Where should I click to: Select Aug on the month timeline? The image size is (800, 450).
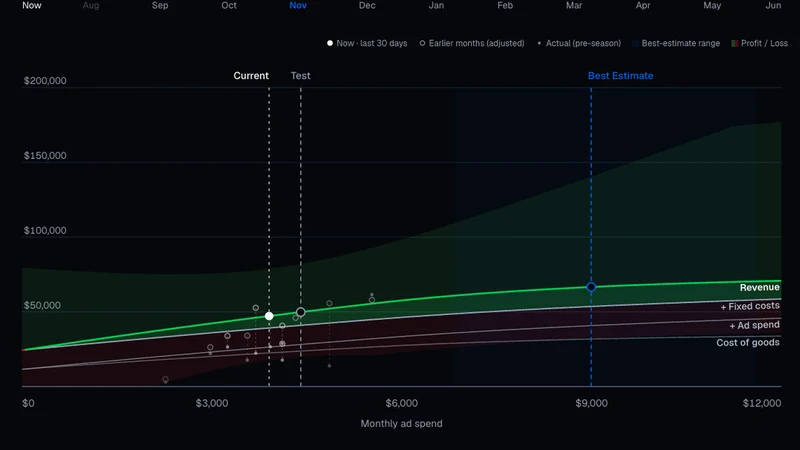pos(91,6)
